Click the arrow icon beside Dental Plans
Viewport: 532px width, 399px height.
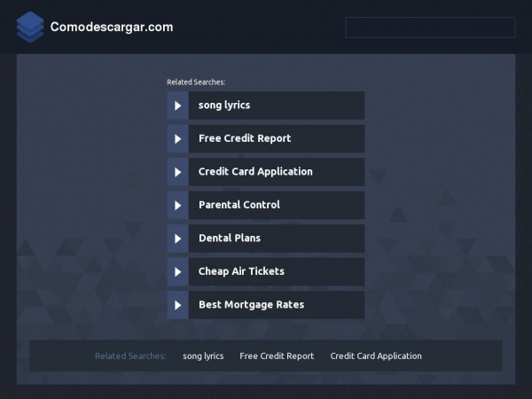[x=178, y=239]
